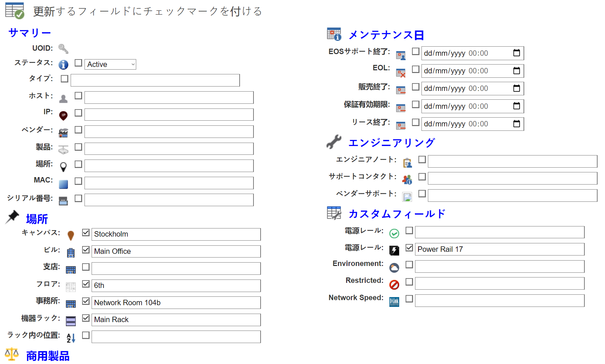Click the Environement cloud icon
605x364 pixels.
click(394, 268)
